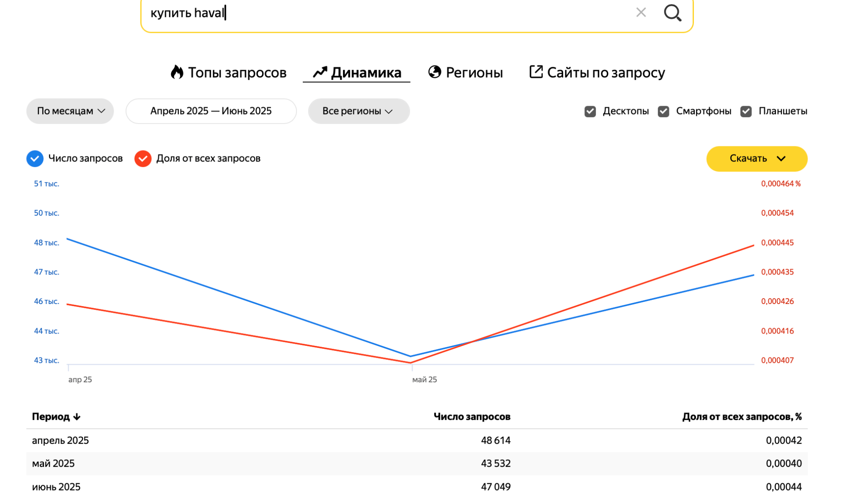
Task: Click the 0,000407 axis label
Action: pyautogui.click(x=777, y=361)
